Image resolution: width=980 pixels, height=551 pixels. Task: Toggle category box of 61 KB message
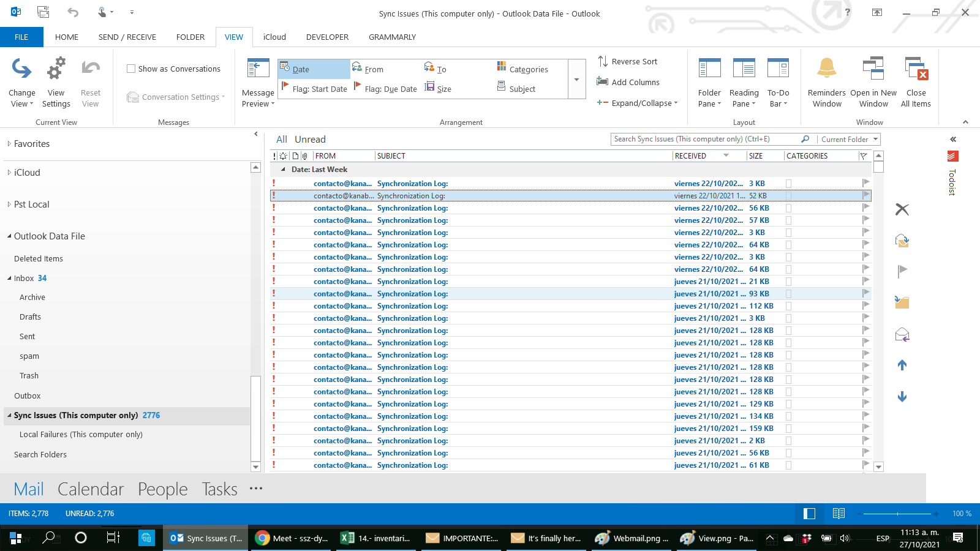point(789,465)
